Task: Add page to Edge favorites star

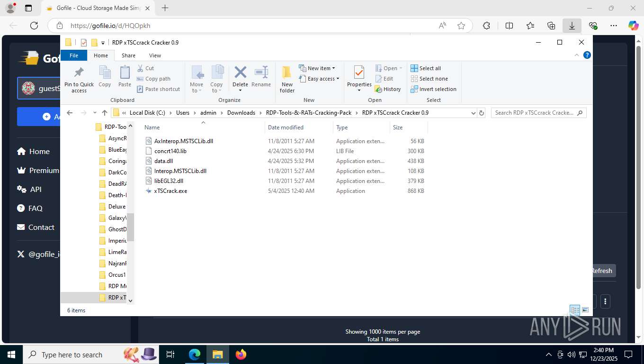Action: coord(461,26)
